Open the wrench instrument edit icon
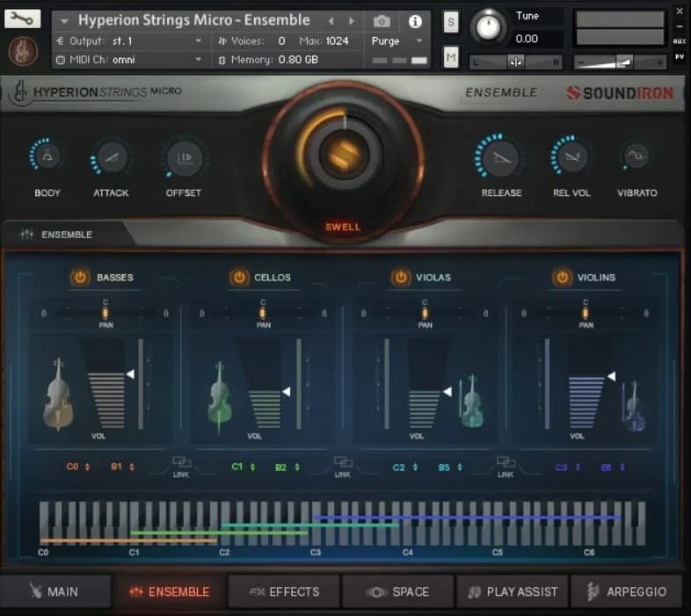Image resolution: width=691 pixels, height=616 pixels. (22, 18)
